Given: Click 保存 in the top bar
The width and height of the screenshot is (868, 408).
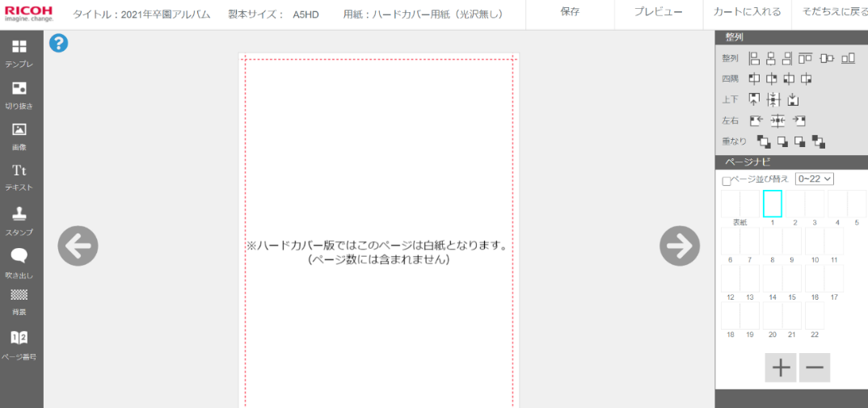Looking at the screenshot, I should coord(570,12).
